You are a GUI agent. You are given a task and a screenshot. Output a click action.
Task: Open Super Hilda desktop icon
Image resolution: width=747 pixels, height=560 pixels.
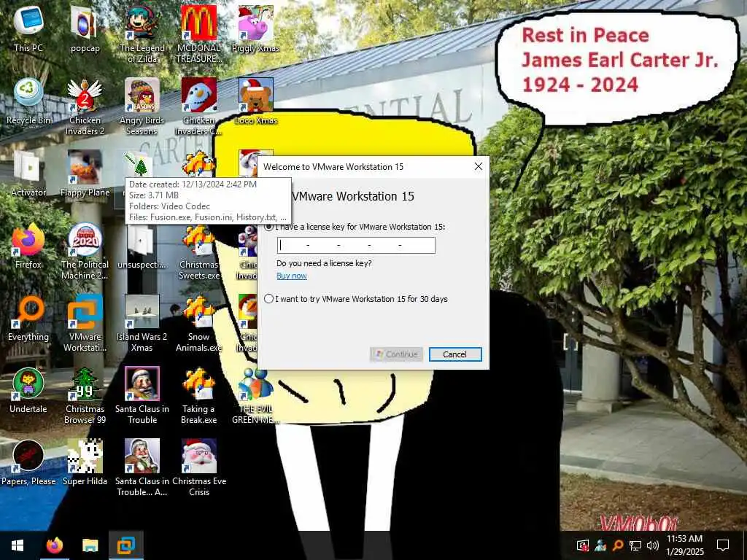[85, 462]
